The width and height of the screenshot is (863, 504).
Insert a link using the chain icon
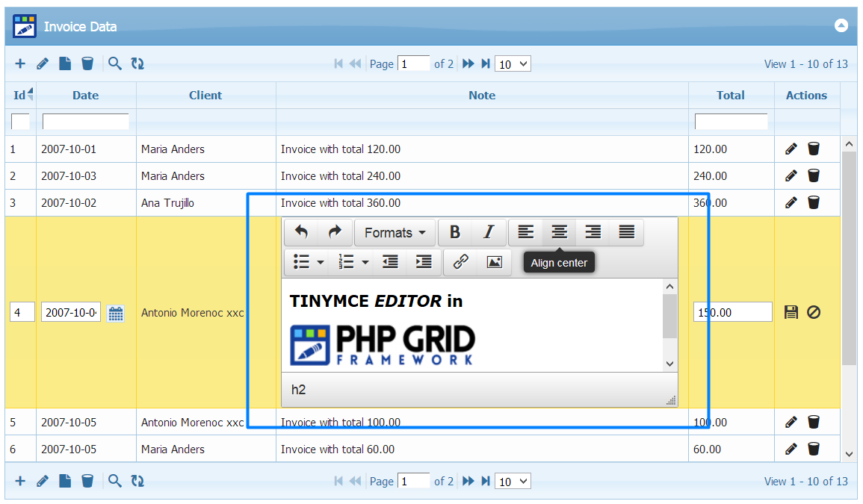coord(461,261)
